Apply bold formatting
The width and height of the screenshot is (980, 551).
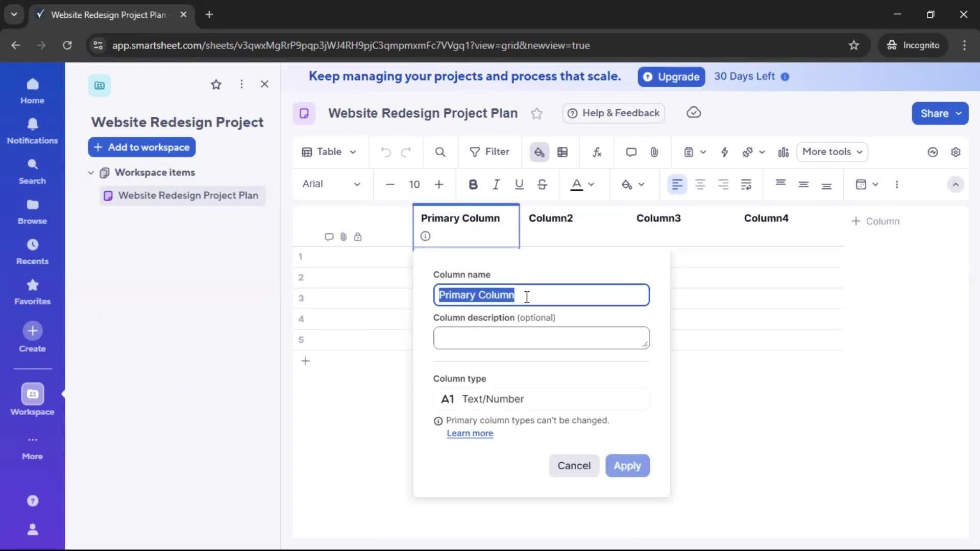(473, 184)
